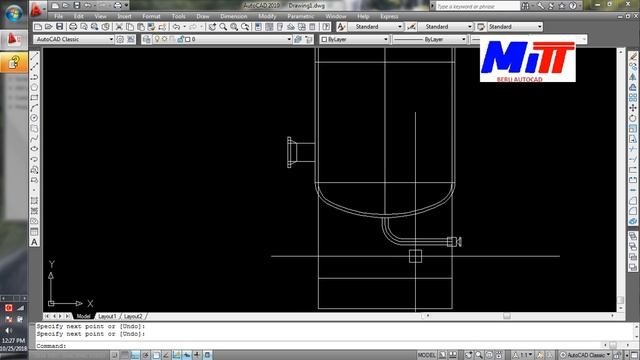
Task: Click the Open file icon in Standard toolbar
Action: [49, 27]
